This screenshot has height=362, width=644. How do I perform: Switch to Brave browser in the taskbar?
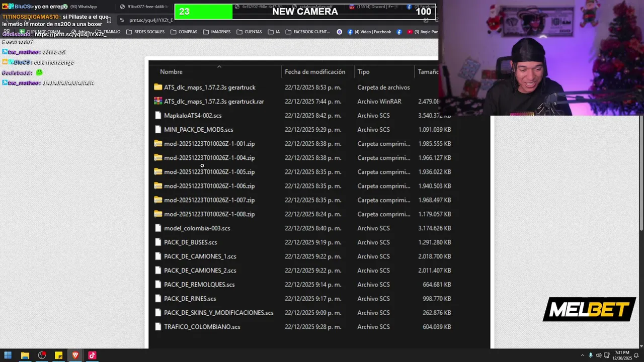coord(75,355)
